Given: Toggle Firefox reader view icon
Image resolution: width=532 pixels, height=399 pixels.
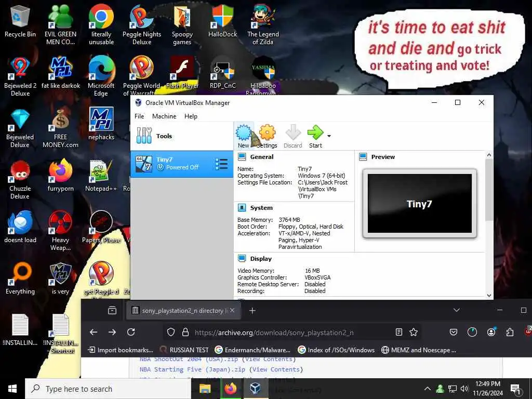Looking at the screenshot, I should [399, 332].
